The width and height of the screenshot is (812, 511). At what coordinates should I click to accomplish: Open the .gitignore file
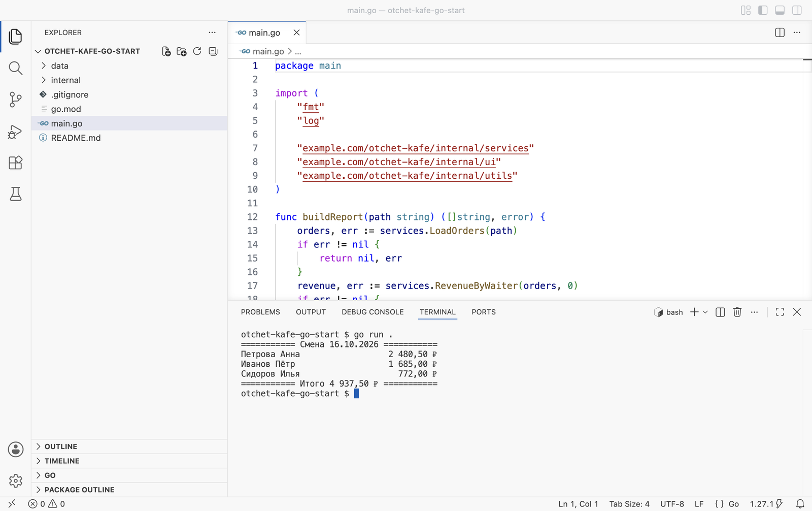[x=129, y=94]
